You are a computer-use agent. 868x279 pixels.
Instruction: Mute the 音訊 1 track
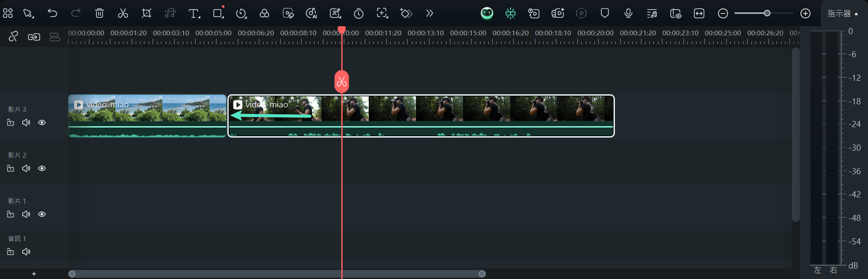pyautogui.click(x=26, y=252)
